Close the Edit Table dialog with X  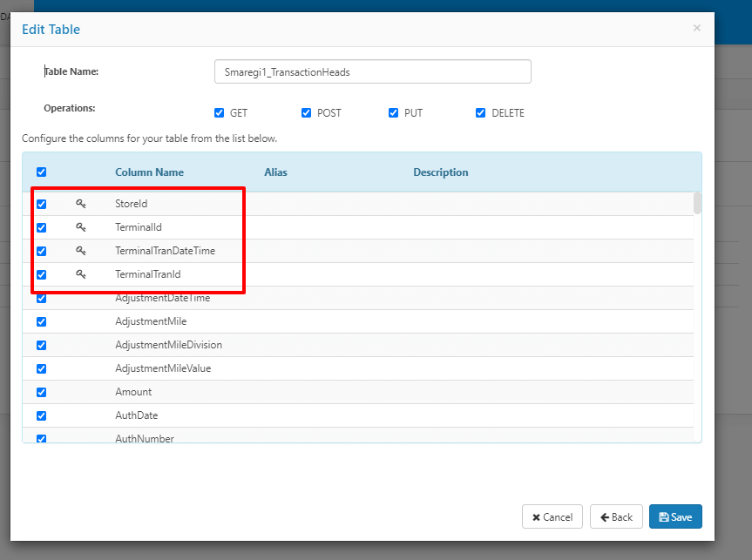(696, 28)
